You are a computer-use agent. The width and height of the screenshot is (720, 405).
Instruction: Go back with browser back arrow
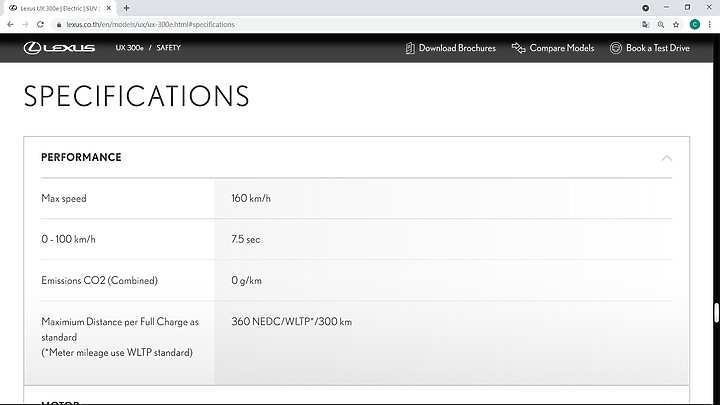tap(10, 24)
